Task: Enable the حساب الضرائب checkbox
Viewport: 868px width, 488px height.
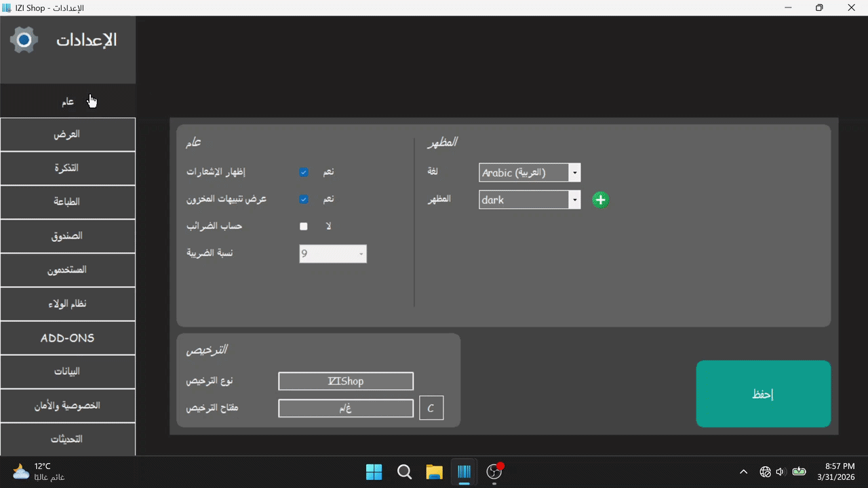Action: [304, 226]
